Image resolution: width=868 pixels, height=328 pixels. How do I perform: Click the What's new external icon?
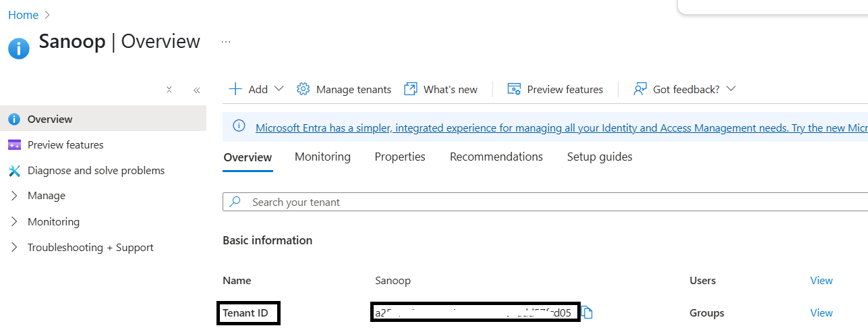[x=410, y=89]
